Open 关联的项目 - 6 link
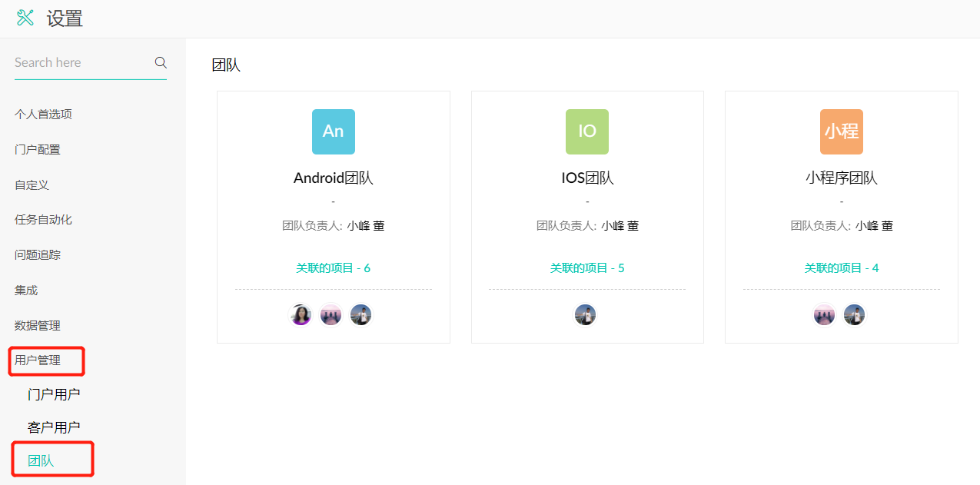The height and width of the screenshot is (485, 980). pyautogui.click(x=333, y=268)
